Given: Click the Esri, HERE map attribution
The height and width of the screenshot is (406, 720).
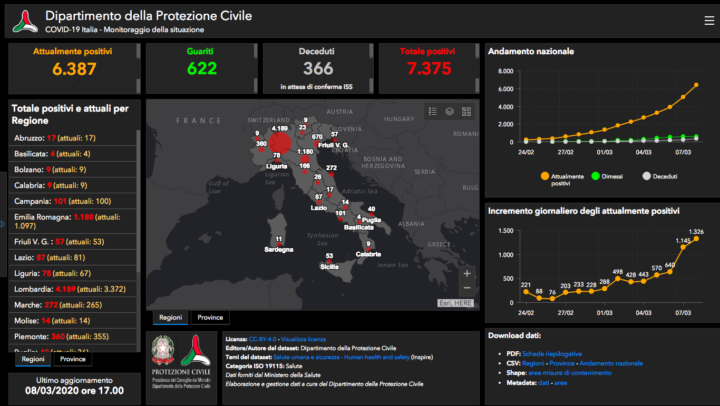Looking at the screenshot, I should pyautogui.click(x=455, y=303).
